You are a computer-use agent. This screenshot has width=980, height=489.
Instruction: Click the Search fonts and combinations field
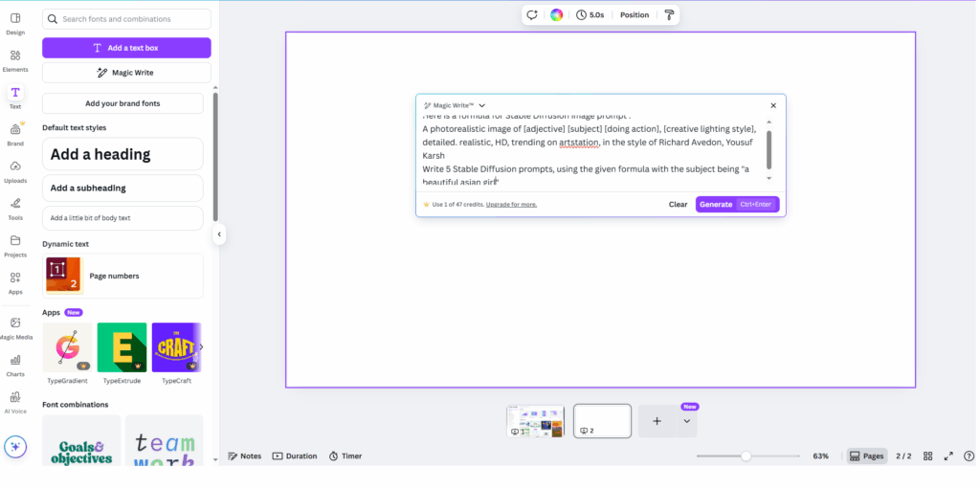126,19
